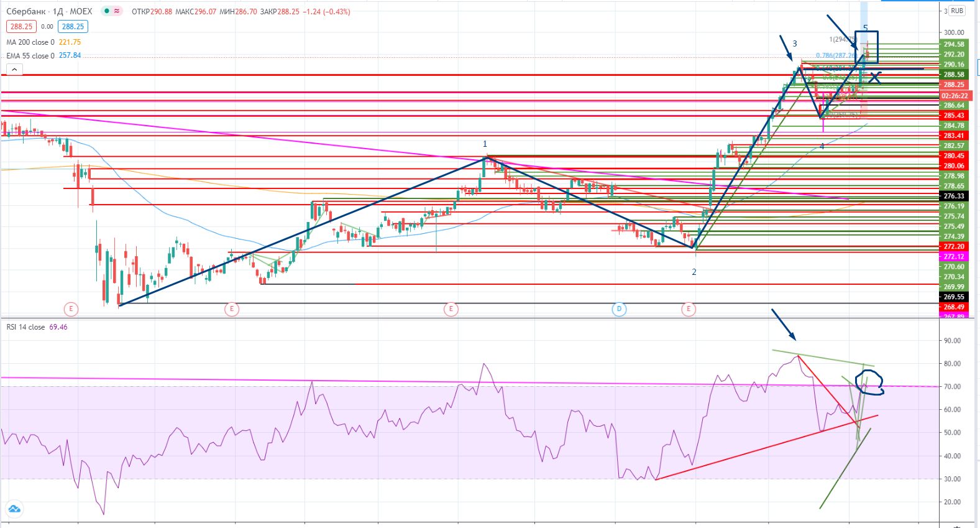Click the leftmost E earnings marker

click(x=71, y=309)
